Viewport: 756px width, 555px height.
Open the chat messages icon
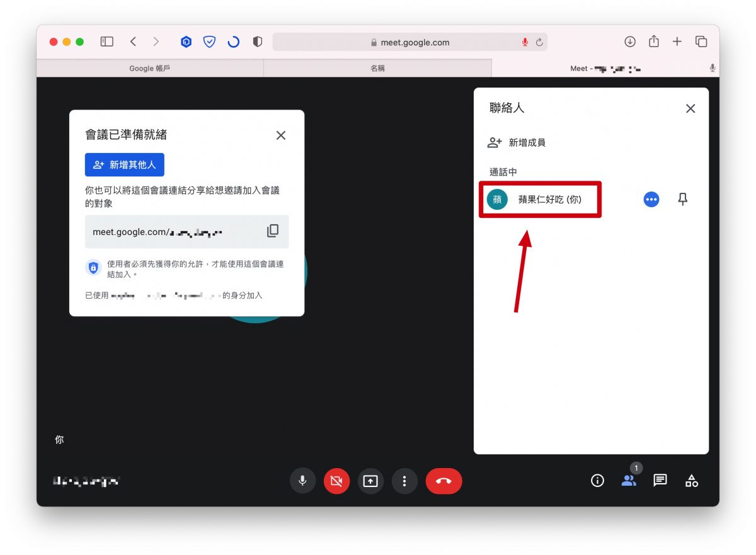660,481
